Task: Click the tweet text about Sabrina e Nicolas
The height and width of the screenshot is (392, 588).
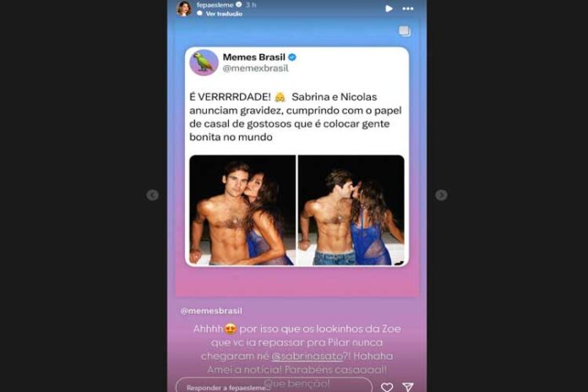Action: click(296, 117)
